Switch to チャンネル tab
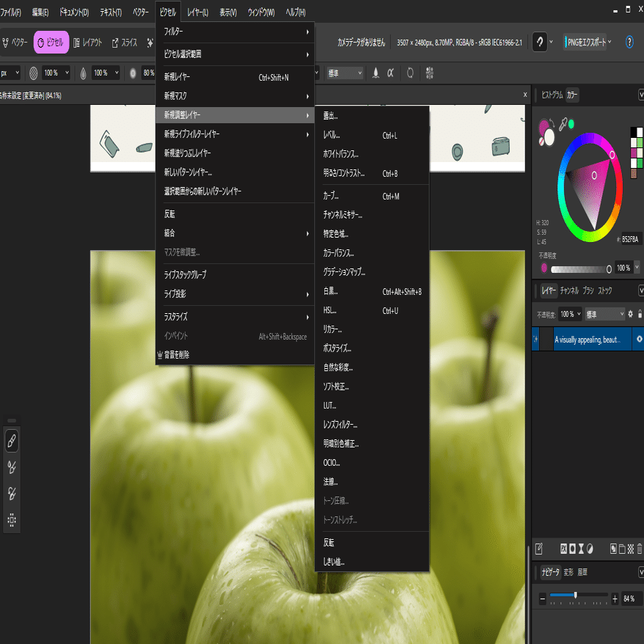The width and height of the screenshot is (644, 644). pyautogui.click(x=569, y=290)
